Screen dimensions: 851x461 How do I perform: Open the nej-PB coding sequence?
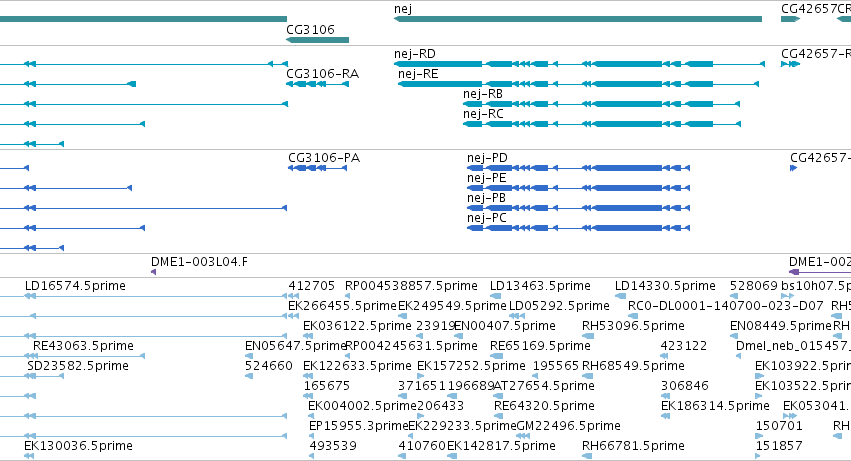578,208
